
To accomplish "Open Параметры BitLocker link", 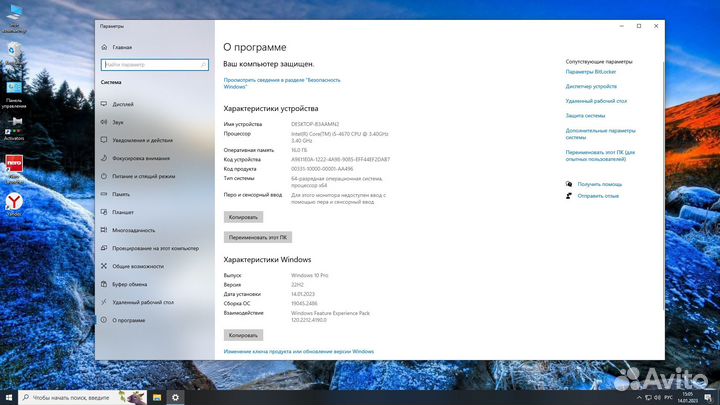I will tap(591, 72).
